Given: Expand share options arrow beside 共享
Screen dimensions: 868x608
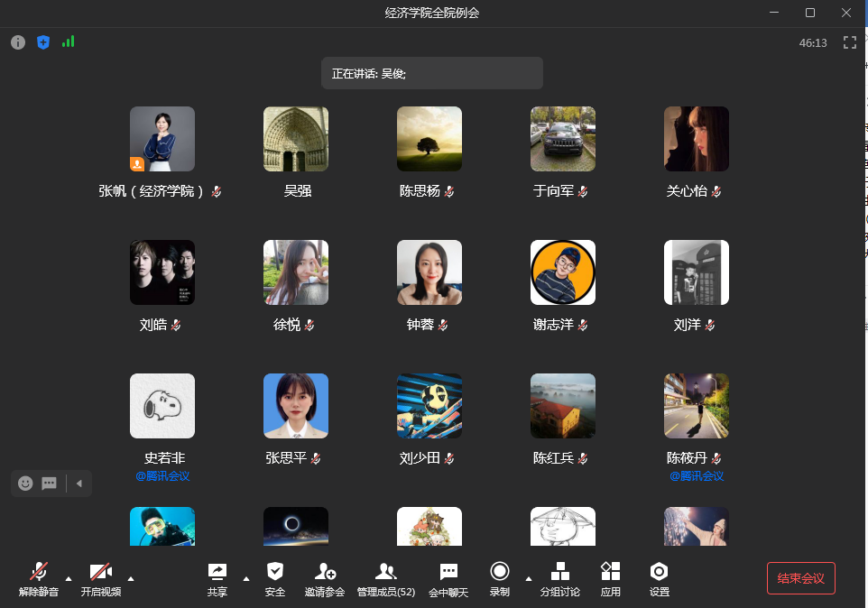Looking at the screenshot, I should point(246,578).
